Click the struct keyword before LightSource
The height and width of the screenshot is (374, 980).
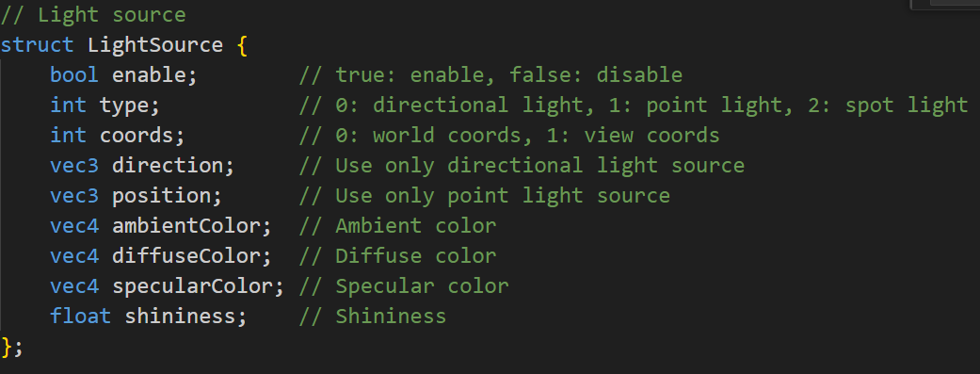pyautogui.click(x=37, y=45)
